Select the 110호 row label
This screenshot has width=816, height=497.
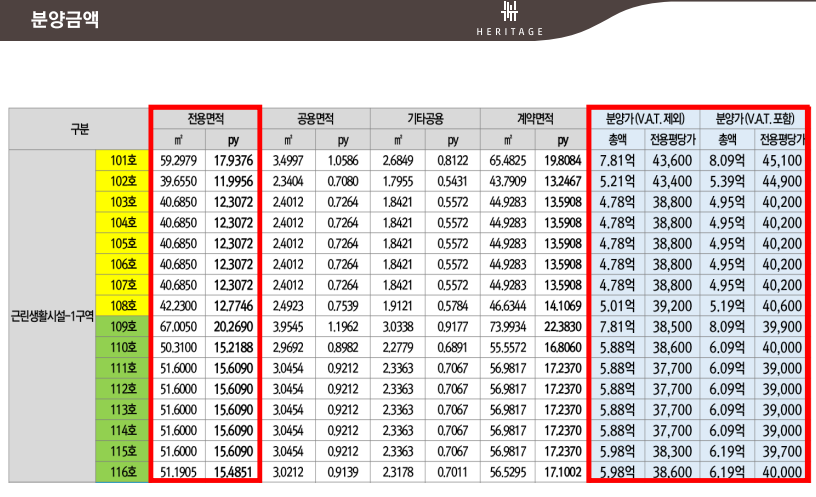123,347
